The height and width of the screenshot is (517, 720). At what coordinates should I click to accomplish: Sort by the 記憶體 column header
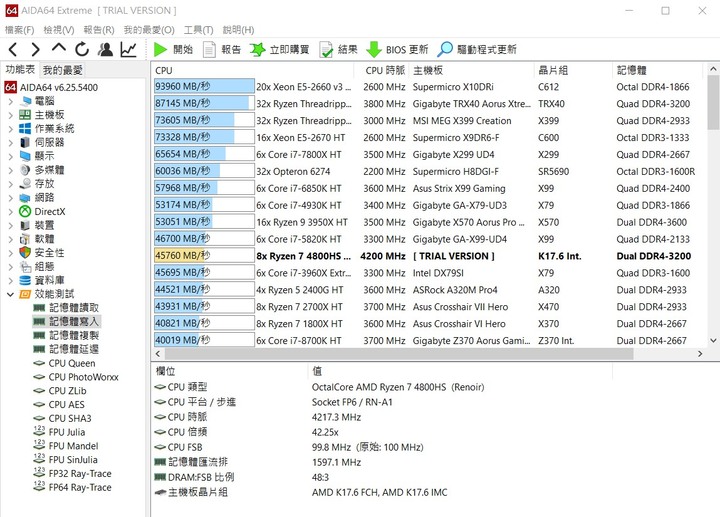pyautogui.click(x=658, y=70)
